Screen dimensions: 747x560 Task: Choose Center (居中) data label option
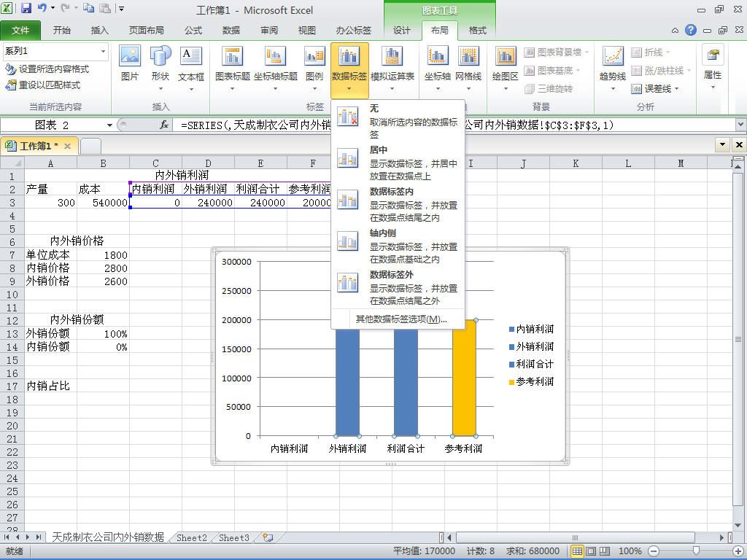(x=398, y=163)
